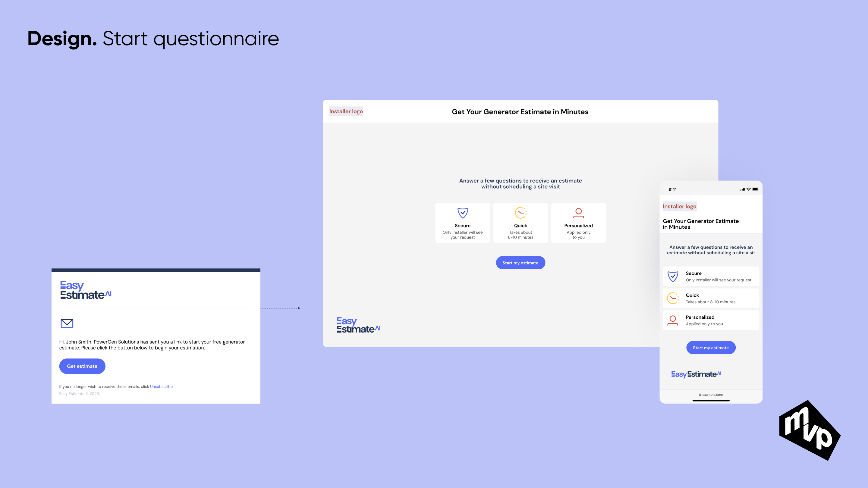Click the Installer logo placeholder on the desktop header
The width and height of the screenshot is (868, 488).
point(346,111)
